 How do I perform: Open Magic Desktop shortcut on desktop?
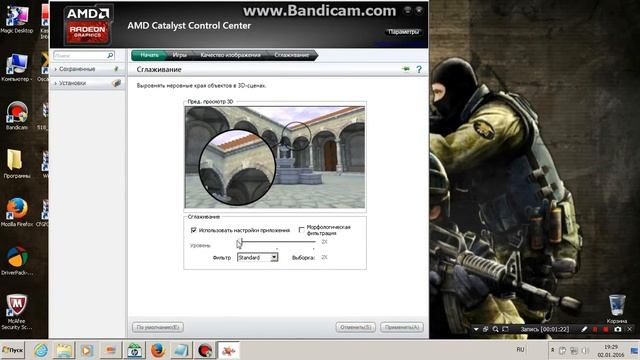coord(16,18)
